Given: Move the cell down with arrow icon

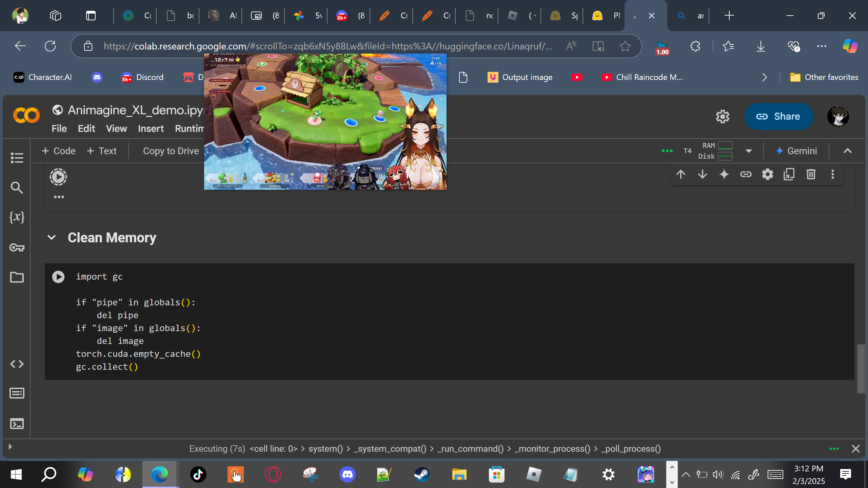Looking at the screenshot, I should pos(703,175).
